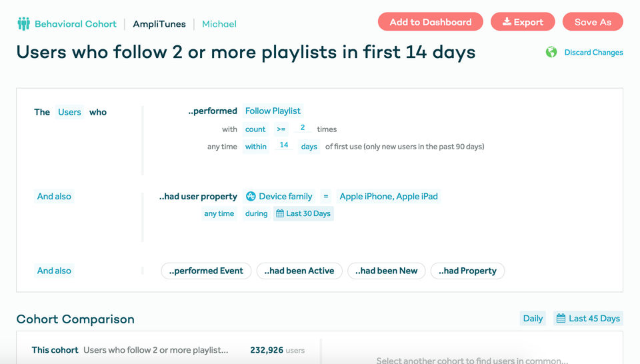Screen dimensions: 640x364
Task: Click Add to Dashboard button
Action: (430, 22)
